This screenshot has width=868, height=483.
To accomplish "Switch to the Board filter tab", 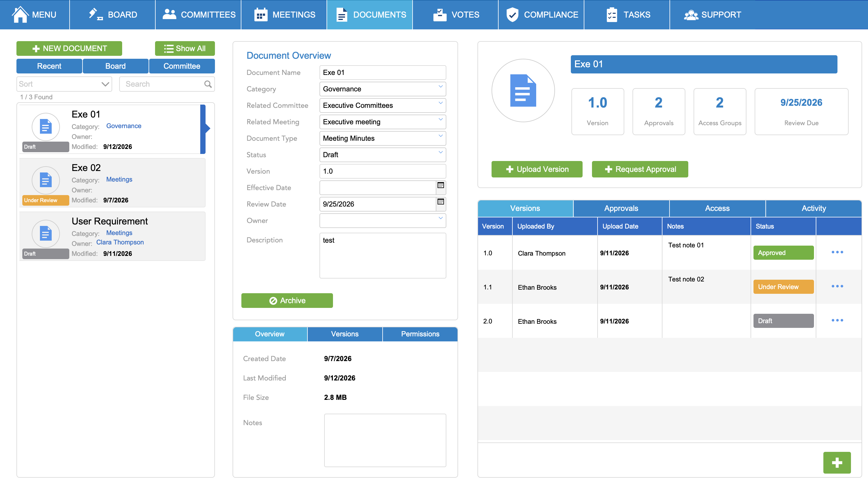I will tap(116, 66).
